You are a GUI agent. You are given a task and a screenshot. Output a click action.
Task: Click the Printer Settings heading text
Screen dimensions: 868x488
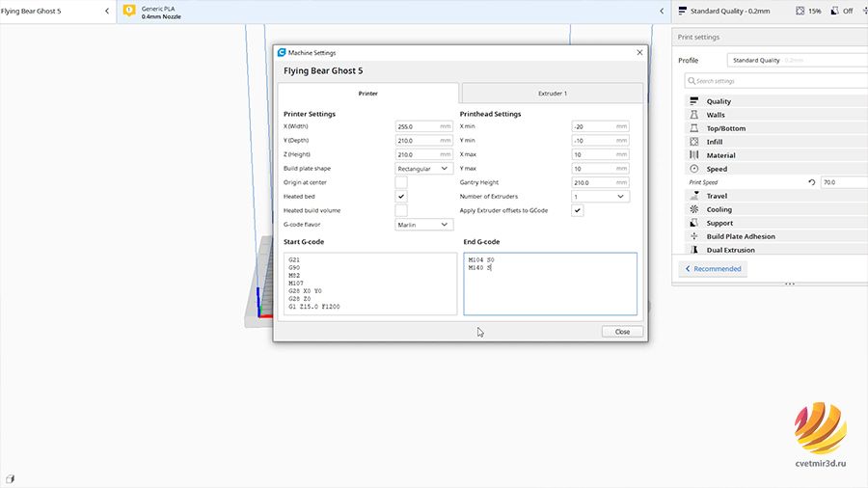(x=310, y=114)
